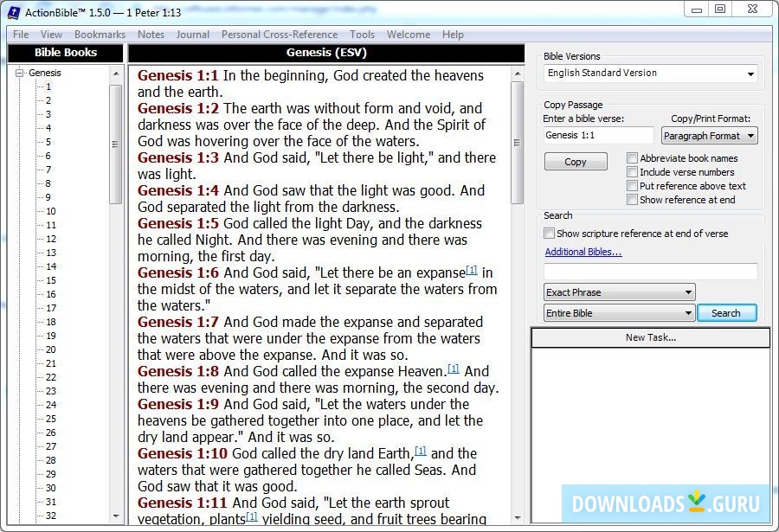Click the Genesis book label in tree
This screenshot has height=532, width=779.
pos(45,73)
